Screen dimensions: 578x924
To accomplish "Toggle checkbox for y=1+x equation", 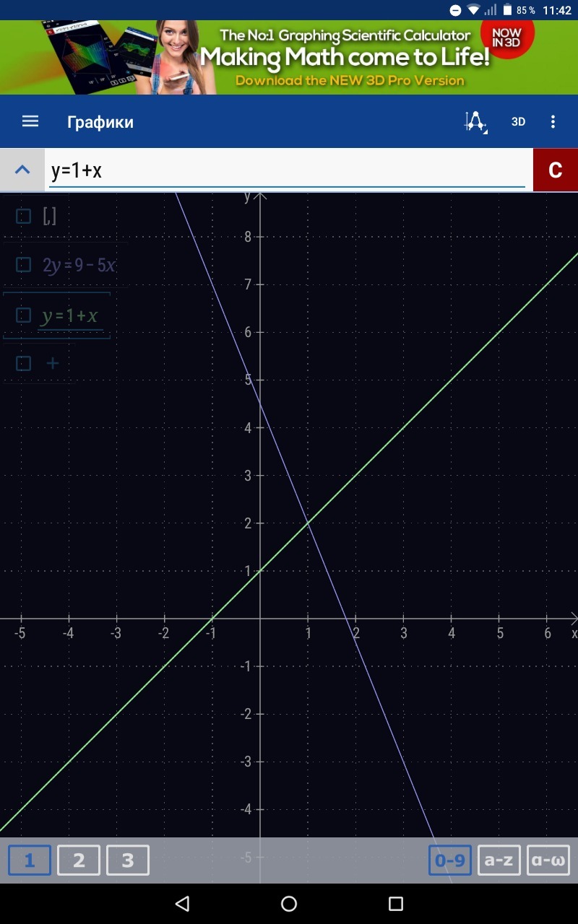I will click(x=24, y=315).
